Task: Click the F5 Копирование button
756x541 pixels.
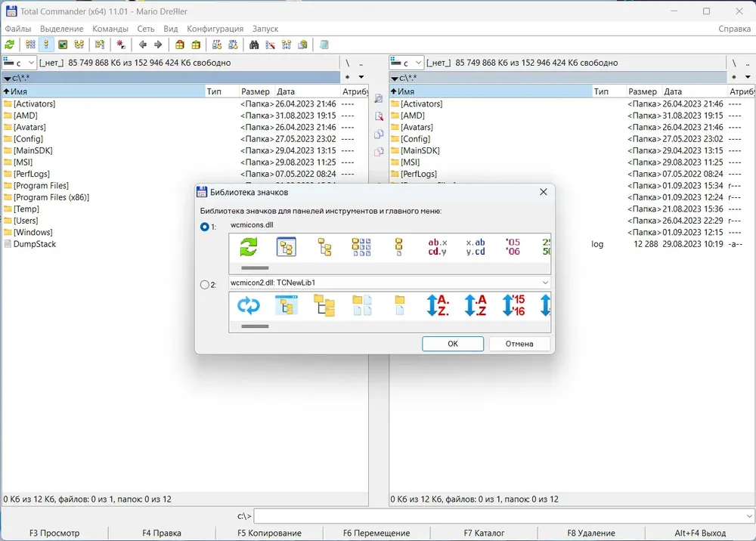Action: pos(269,533)
